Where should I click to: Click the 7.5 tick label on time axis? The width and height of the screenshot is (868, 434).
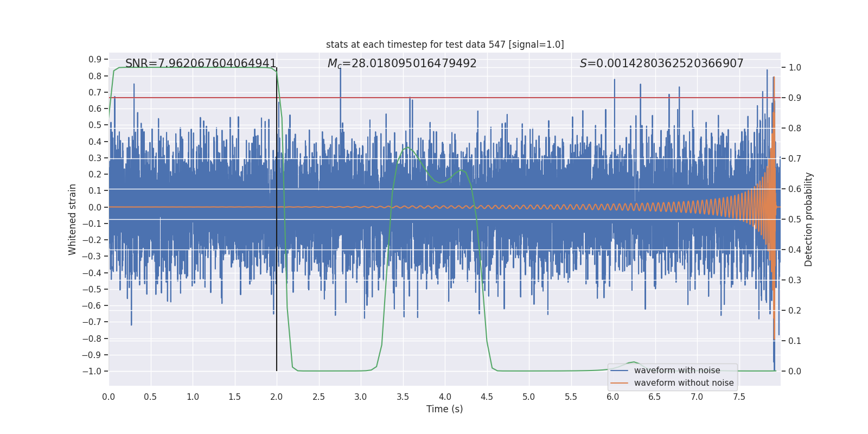[739, 397]
